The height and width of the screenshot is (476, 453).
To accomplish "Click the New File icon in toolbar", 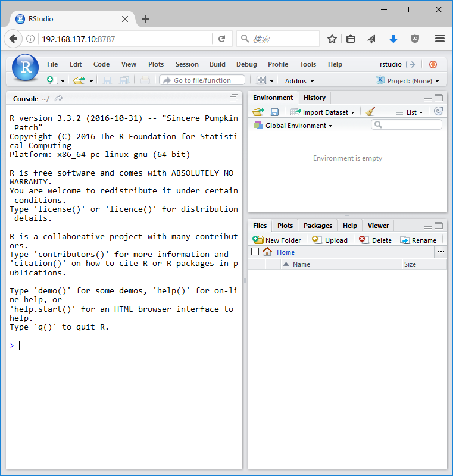I will 52,80.
